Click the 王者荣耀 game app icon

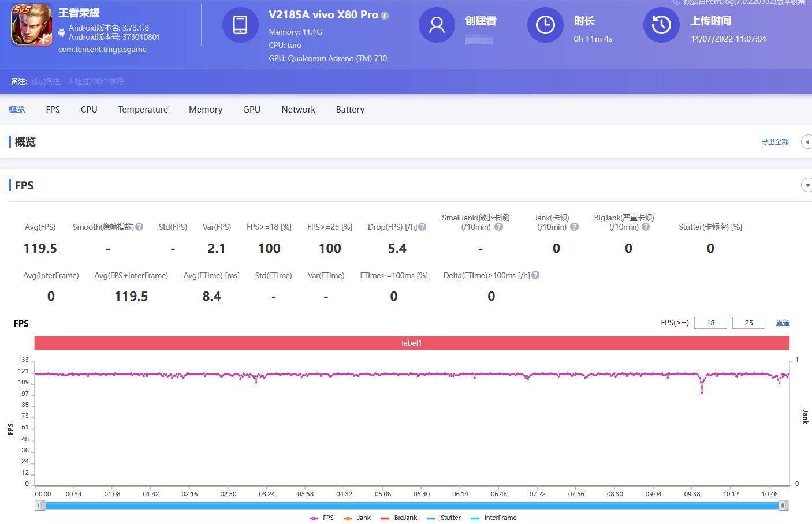32,25
